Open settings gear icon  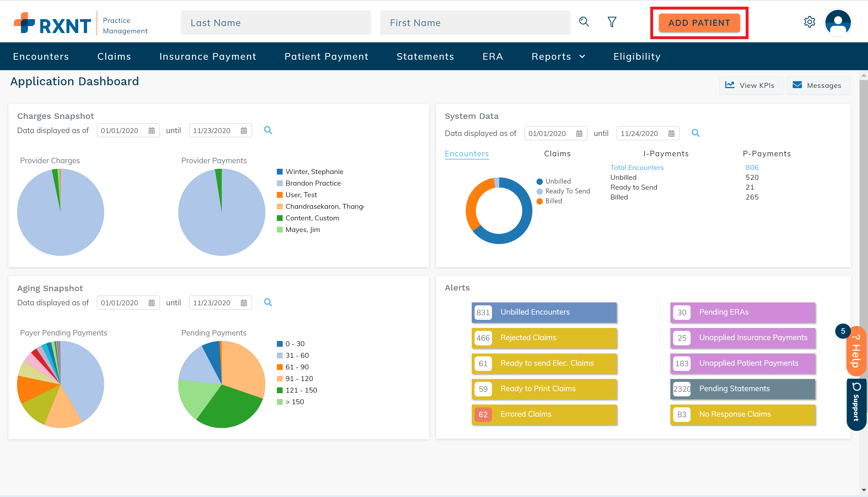(x=809, y=22)
